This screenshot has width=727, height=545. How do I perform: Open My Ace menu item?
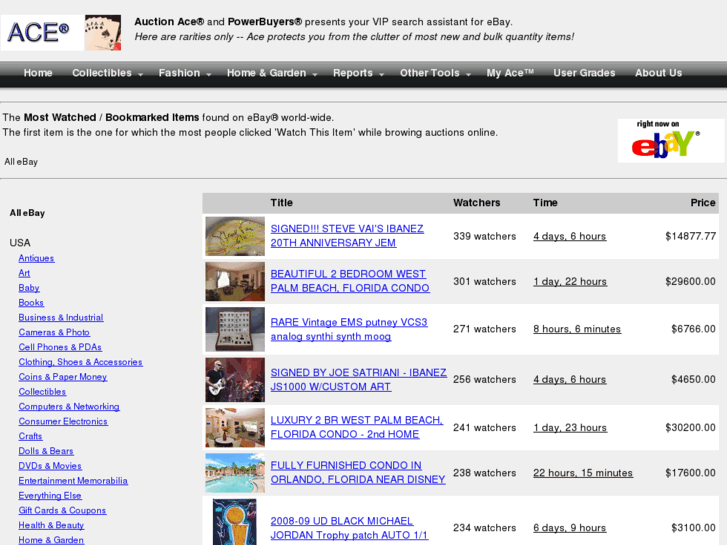coord(510,73)
